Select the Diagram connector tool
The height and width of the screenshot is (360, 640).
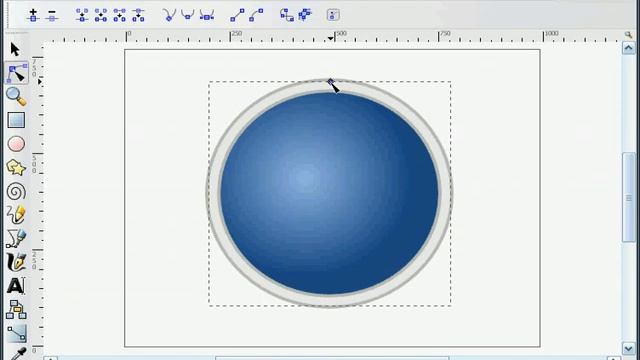[x=16, y=309]
